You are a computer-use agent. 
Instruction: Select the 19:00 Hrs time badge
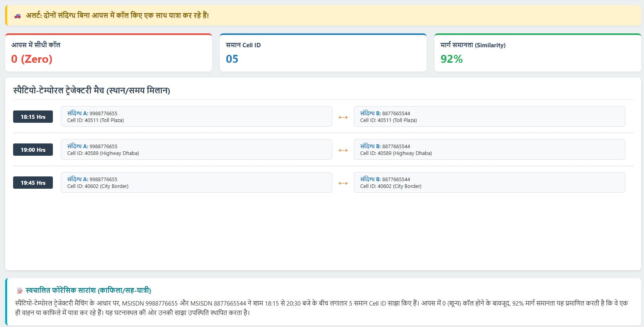tap(33, 150)
